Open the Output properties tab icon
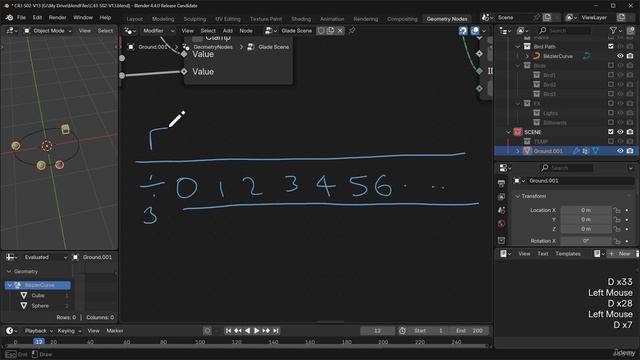Image resolution: width=640 pixels, height=360 pixels. [502, 184]
